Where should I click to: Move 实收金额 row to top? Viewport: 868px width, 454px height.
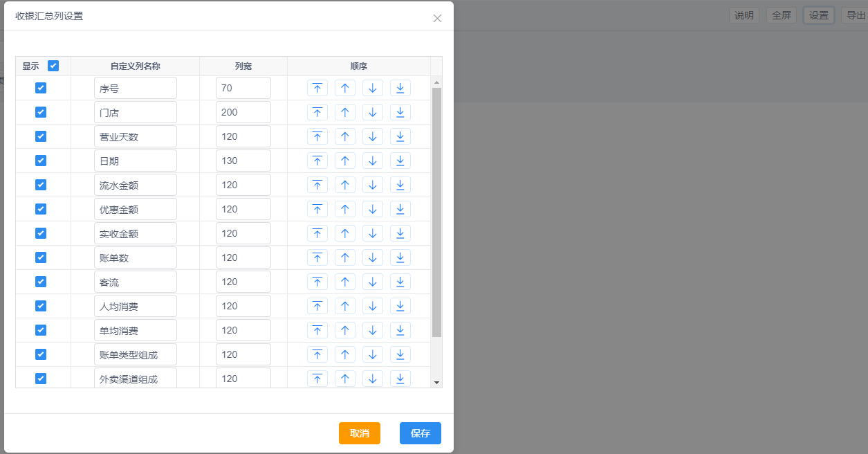tap(317, 233)
